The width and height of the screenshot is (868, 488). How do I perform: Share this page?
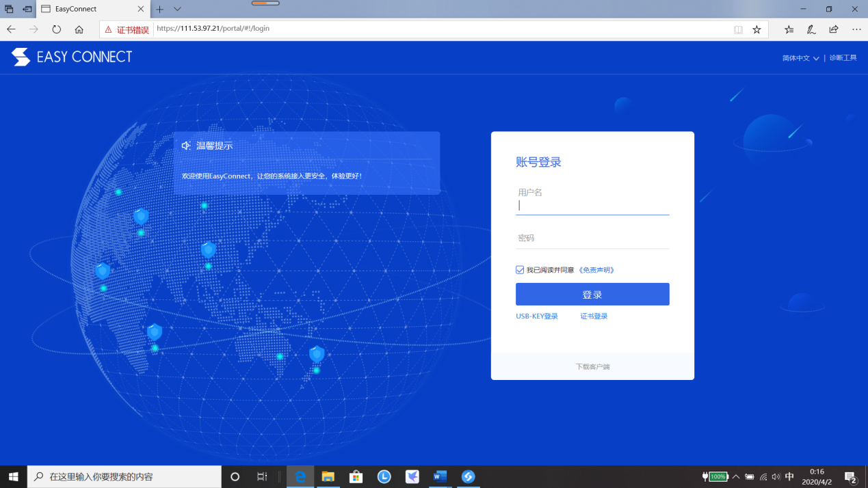[x=834, y=29]
